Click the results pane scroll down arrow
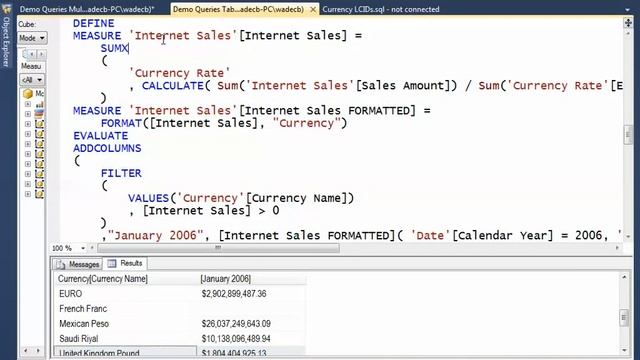Image resolution: width=640 pixels, height=360 pixels. 624,351
